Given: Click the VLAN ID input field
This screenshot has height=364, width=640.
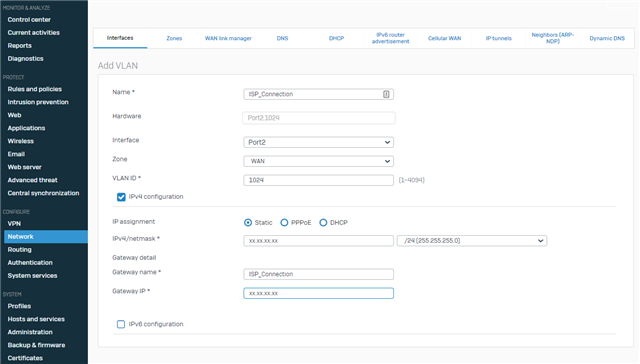Looking at the screenshot, I should click(x=318, y=180).
